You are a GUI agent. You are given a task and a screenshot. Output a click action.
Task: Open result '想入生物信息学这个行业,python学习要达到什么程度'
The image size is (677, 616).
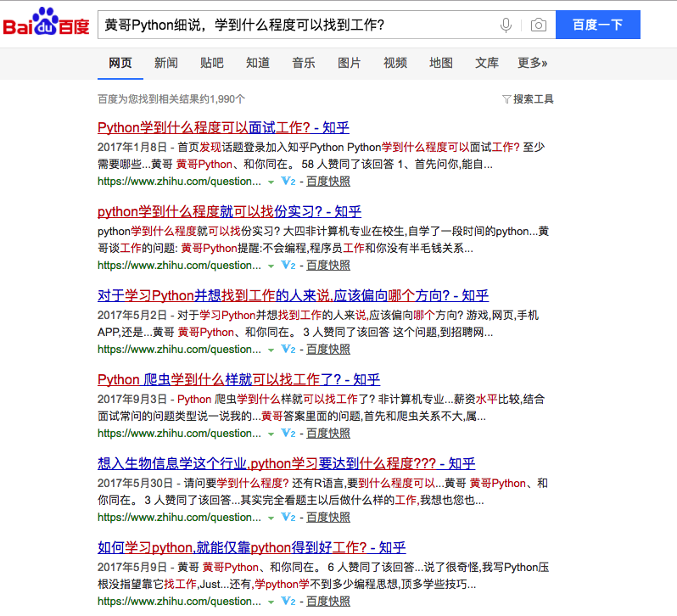(x=286, y=463)
